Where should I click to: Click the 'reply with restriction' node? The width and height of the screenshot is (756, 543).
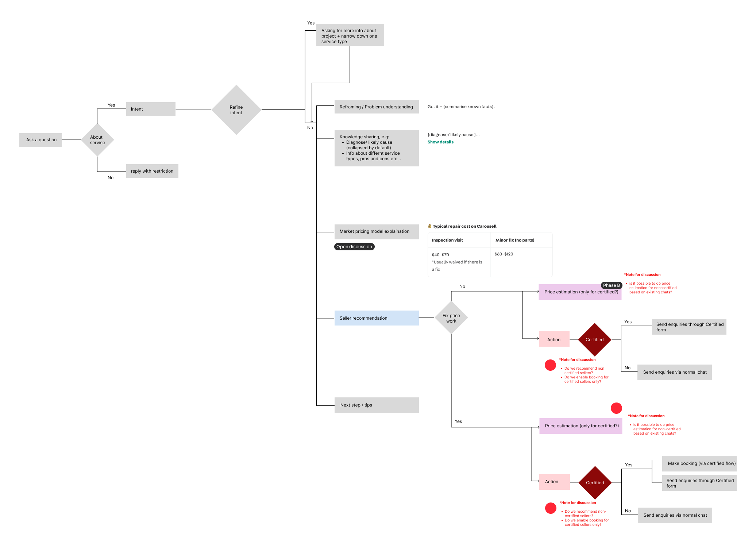(152, 171)
